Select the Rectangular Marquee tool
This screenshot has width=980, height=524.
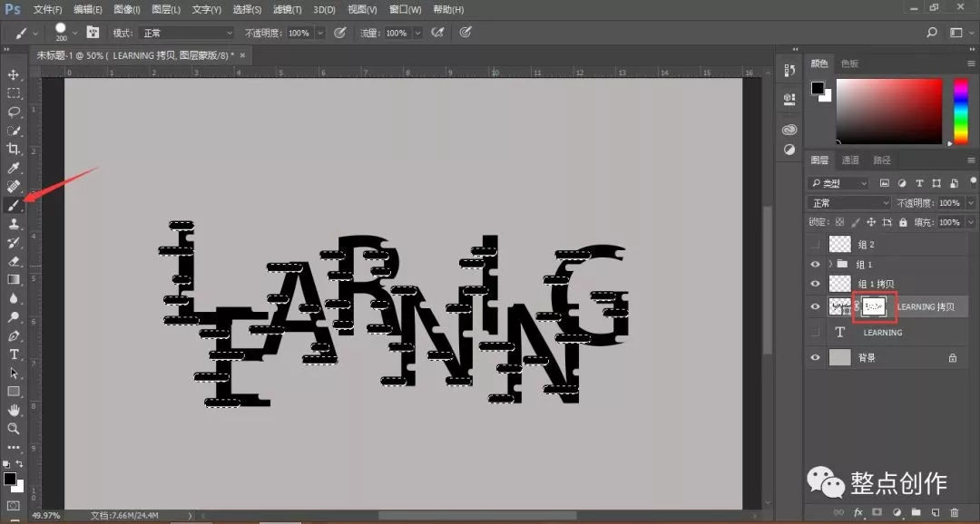pos(13,93)
